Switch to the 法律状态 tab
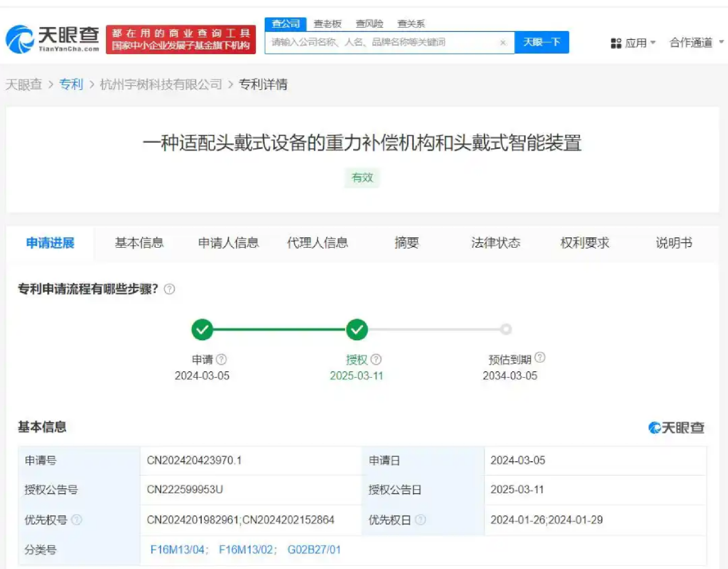The height and width of the screenshot is (569, 728). click(496, 243)
